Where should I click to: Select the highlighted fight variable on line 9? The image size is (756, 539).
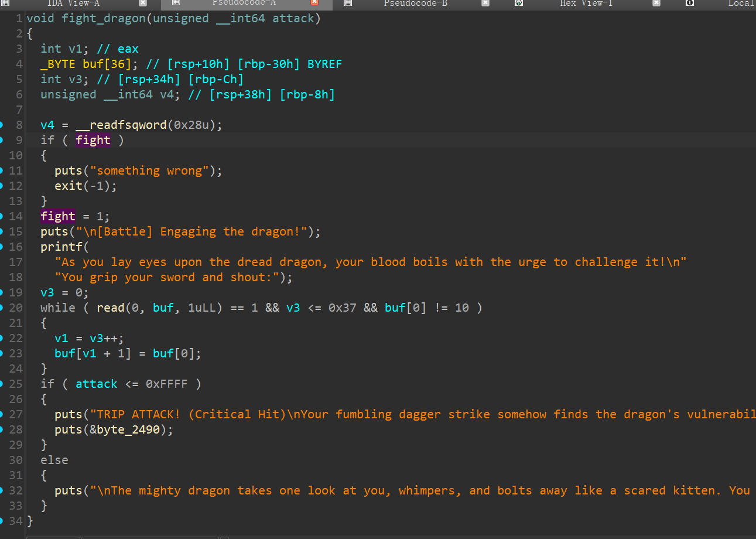93,140
